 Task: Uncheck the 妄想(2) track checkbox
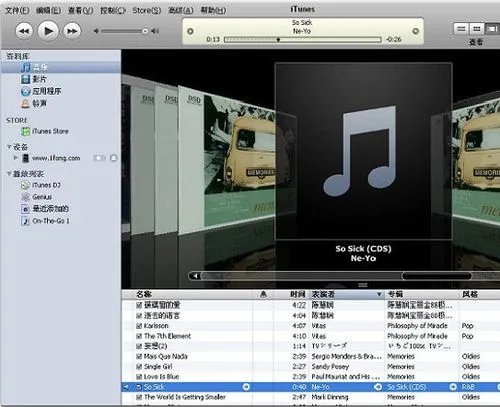[x=139, y=346]
